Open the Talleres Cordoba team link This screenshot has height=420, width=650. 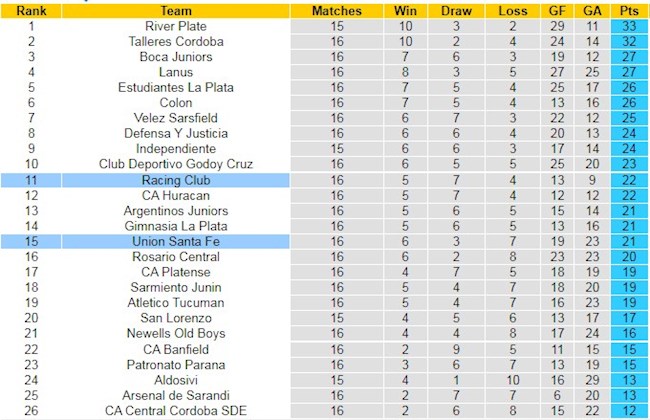coord(176,42)
